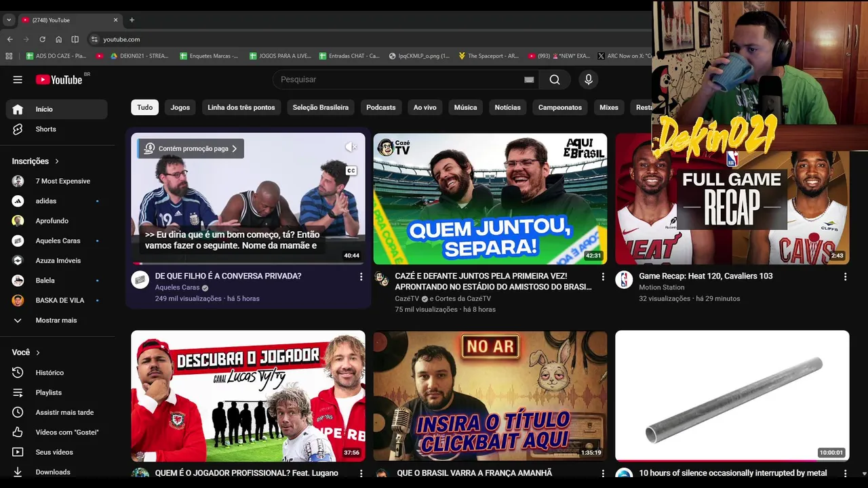Click site information icon in address bar
The height and width of the screenshot is (488, 868).
click(94, 39)
